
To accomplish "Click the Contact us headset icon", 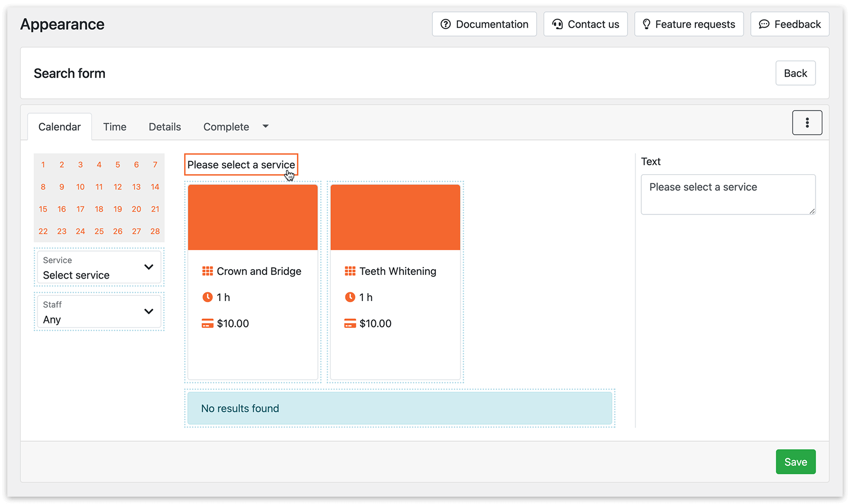I will click(557, 24).
